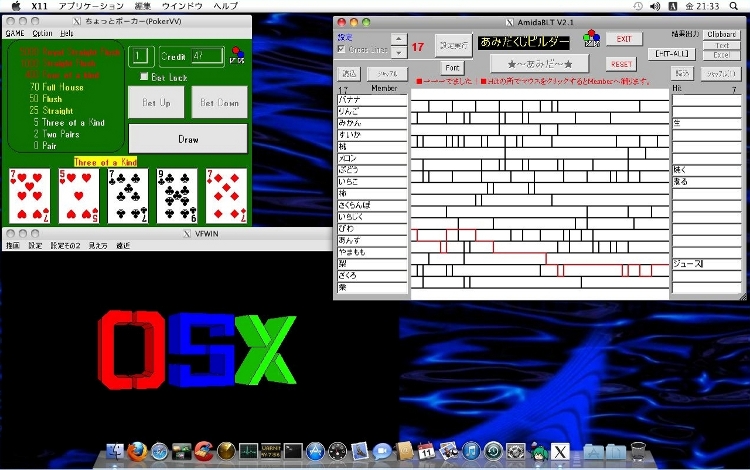750x470 pixels.
Task: Open the Trash in the dock
Action: pyautogui.click(x=638, y=451)
